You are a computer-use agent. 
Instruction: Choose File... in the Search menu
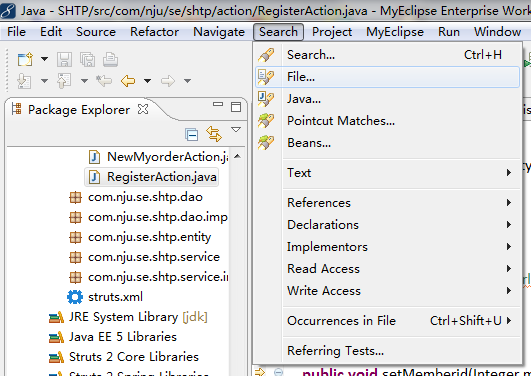387,77
